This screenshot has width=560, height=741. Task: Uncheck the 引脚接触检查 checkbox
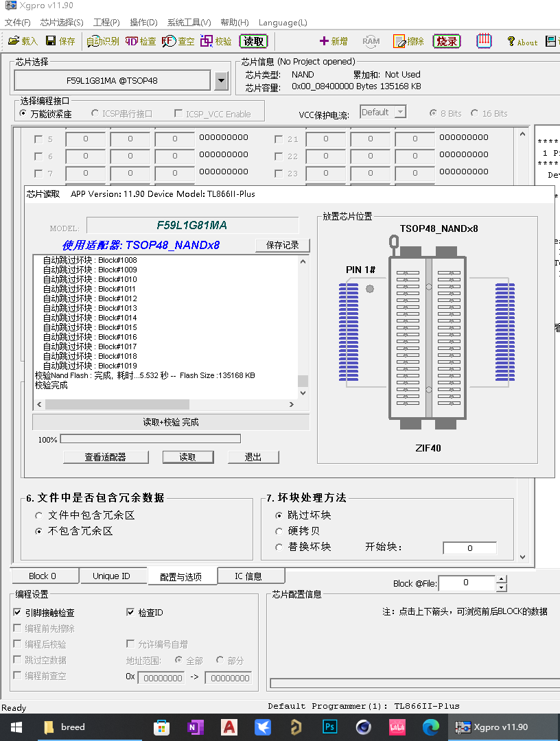(x=18, y=613)
